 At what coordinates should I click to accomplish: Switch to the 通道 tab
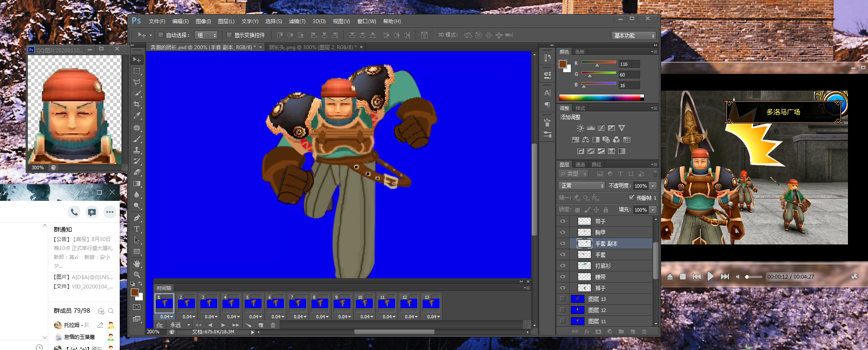[x=580, y=165]
